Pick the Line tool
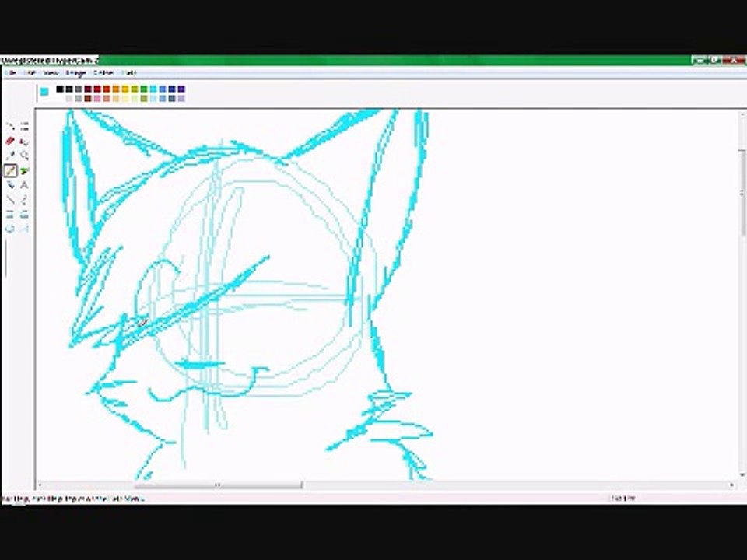747x560 pixels. point(10,200)
